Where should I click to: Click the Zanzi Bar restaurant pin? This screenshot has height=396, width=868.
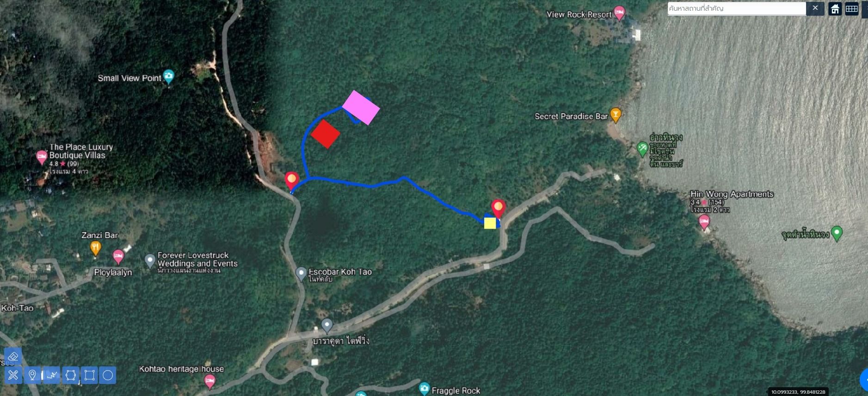[x=96, y=248]
